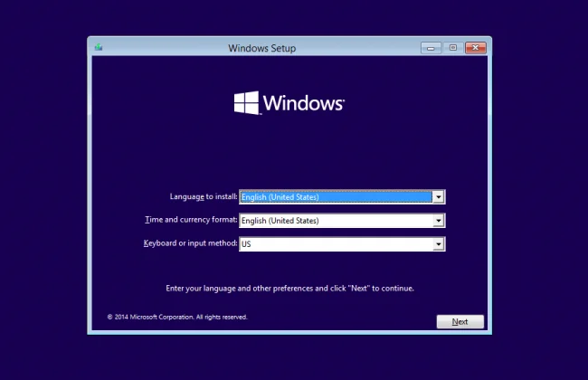588x380 pixels.
Task: Click the Microsoft Corporation copyright text
Action: (x=177, y=317)
